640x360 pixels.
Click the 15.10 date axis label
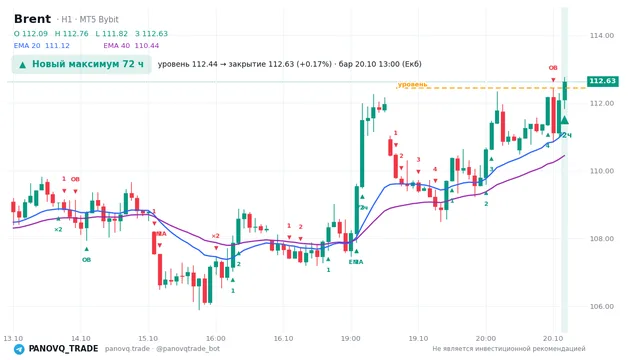[x=148, y=338]
